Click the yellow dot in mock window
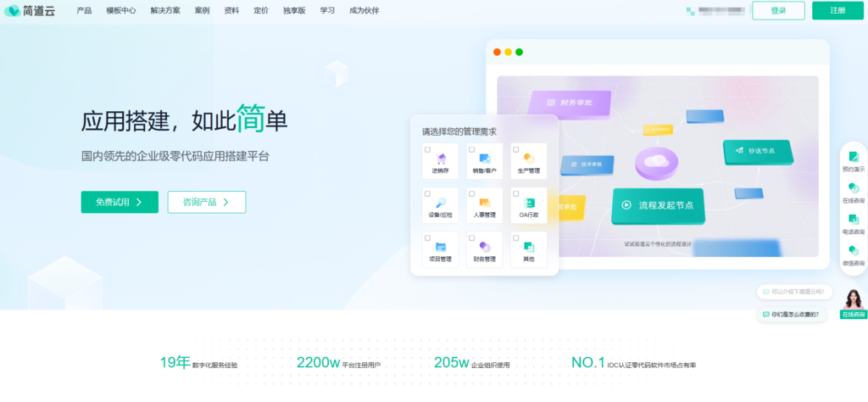 tap(509, 52)
